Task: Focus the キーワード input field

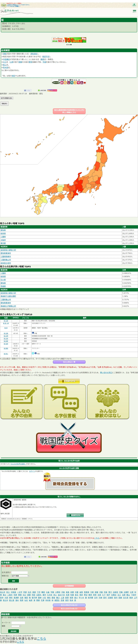Action: tap(18, 623)
